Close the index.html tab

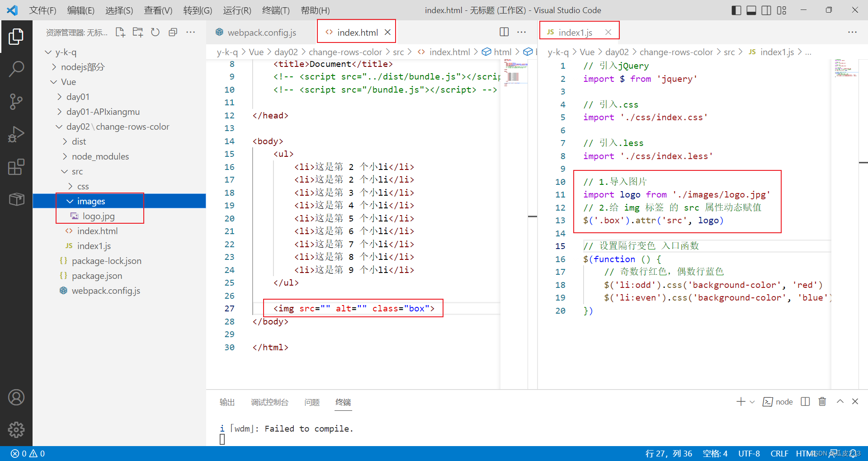[387, 32]
